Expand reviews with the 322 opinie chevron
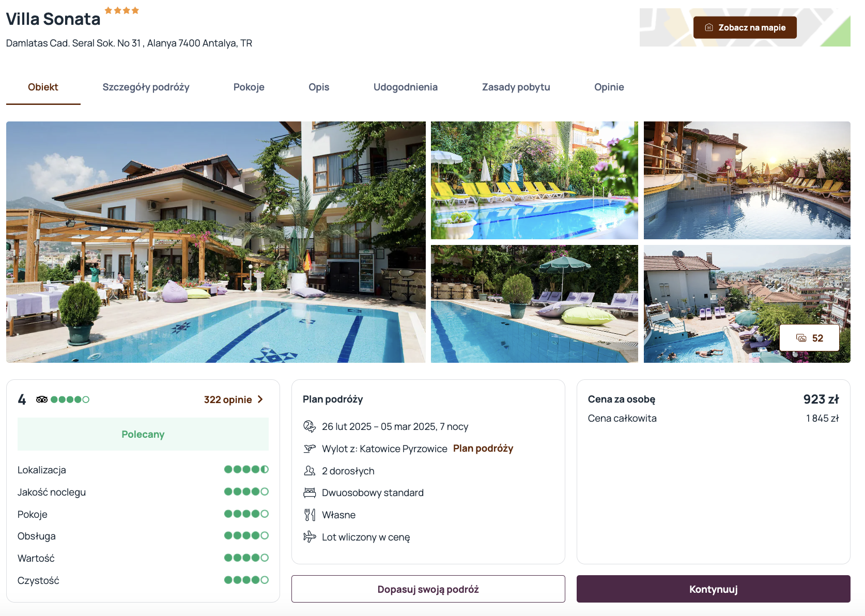Viewport: 865px width, 616px height. point(260,399)
